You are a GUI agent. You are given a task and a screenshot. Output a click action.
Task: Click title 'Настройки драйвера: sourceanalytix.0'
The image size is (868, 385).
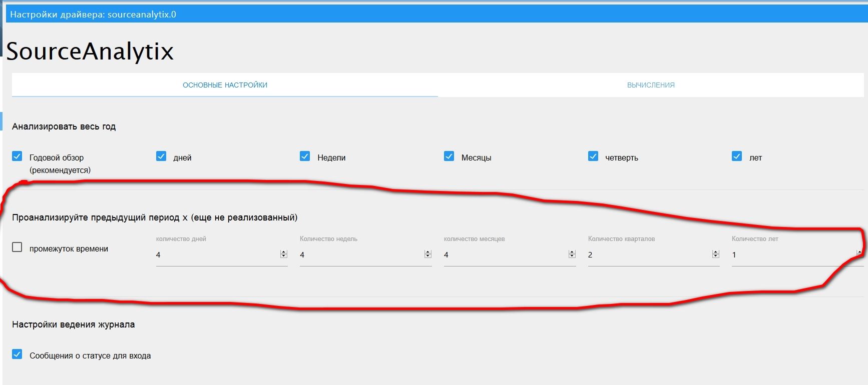coord(93,14)
